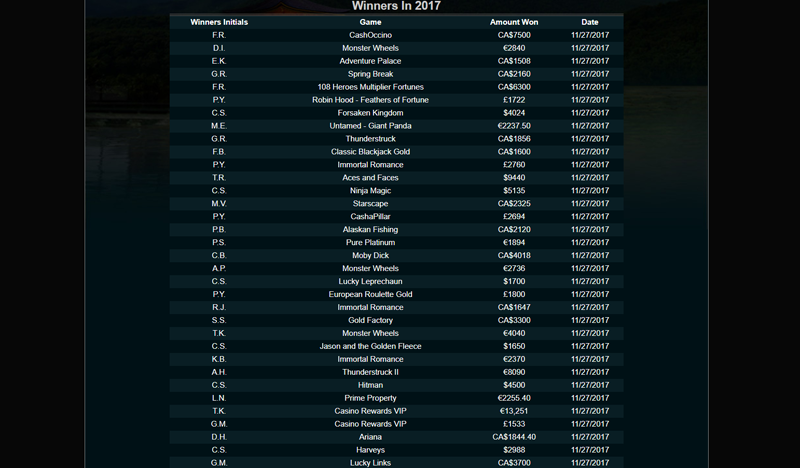The width and height of the screenshot is (800, 468).
Task: Open Jason and the Golden Fleece entry
Action: pos(370,346)
